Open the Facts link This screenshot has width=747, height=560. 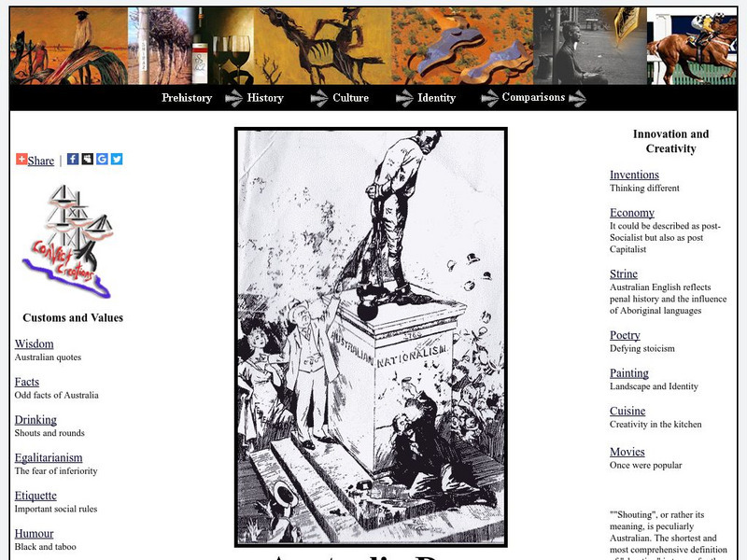point(27,382)
